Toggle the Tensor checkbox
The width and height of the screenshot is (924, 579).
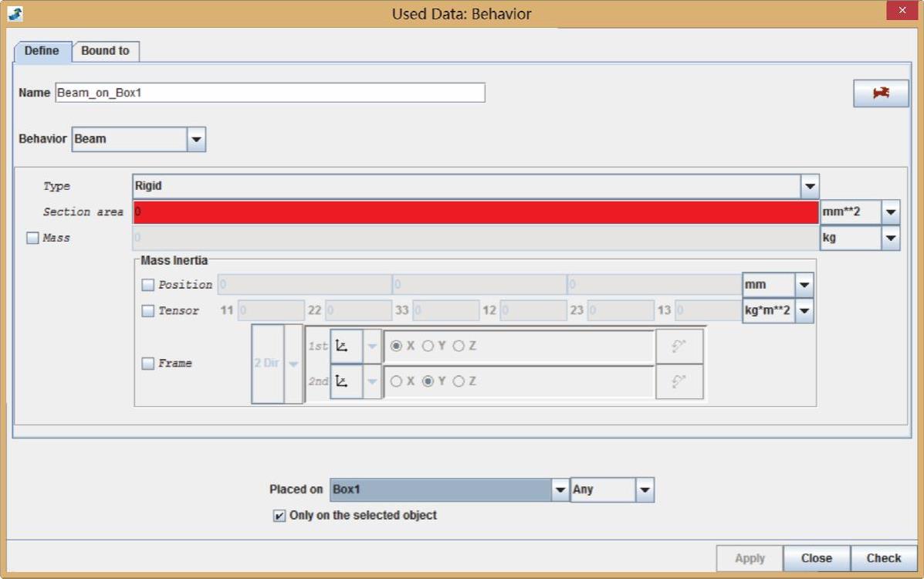coord(148,311)
